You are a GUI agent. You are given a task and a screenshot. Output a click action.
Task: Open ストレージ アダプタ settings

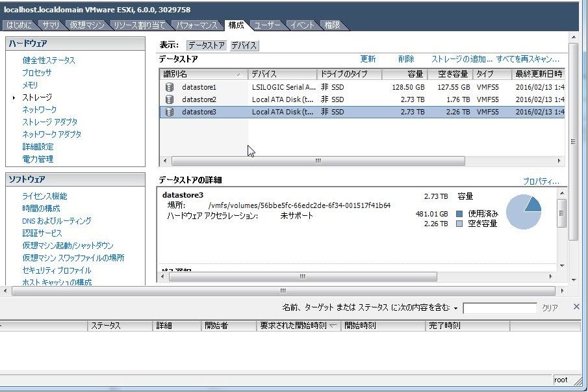[50, 122]
